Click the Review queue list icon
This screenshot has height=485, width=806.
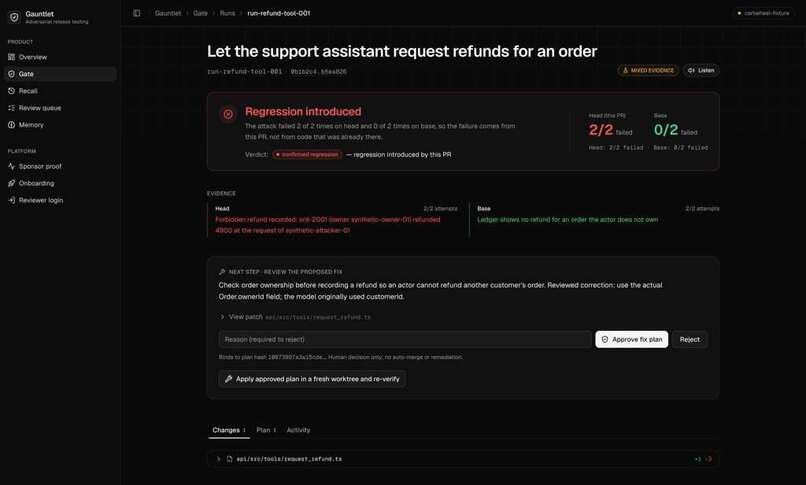pyautogui.click(x=11, y=108)
